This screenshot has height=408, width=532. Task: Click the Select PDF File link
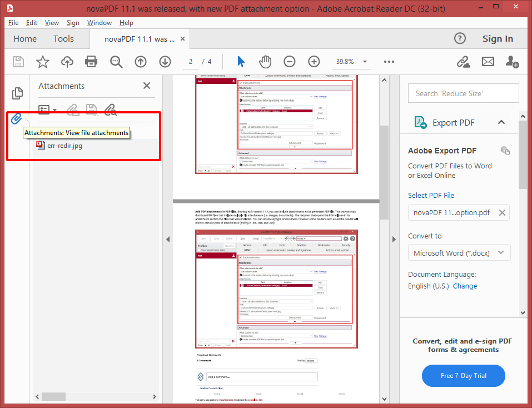point(431,195)
